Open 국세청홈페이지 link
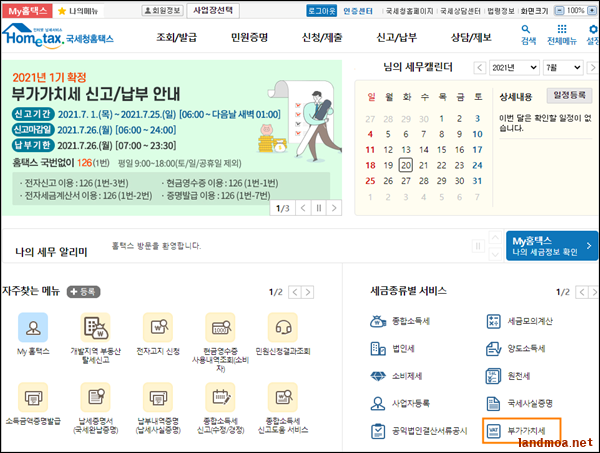This screenshot has height=453, width=600. click(x=409, y=11)
